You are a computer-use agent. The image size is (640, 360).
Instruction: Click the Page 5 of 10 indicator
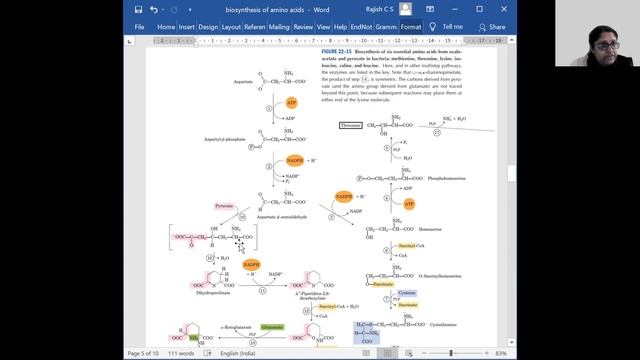[x=143, y=353]
